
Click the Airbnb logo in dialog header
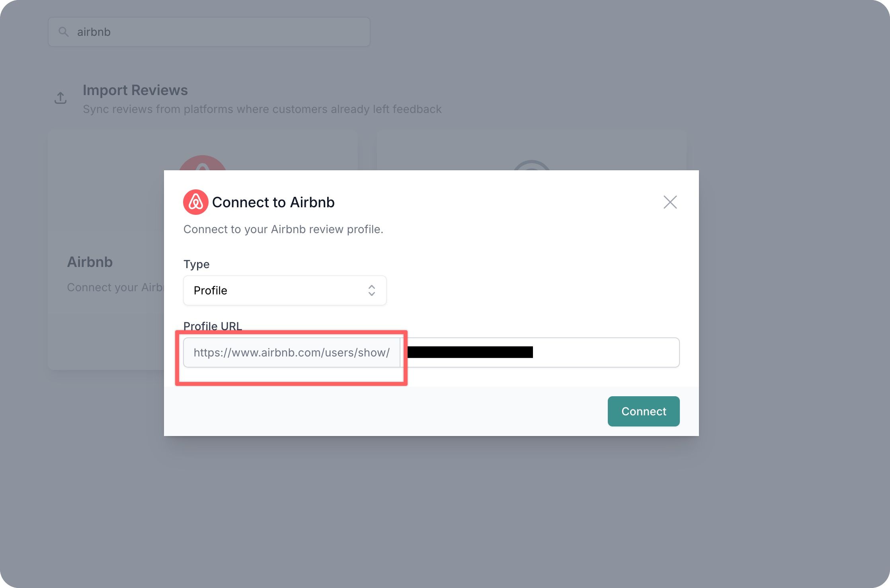coord(196,202)
